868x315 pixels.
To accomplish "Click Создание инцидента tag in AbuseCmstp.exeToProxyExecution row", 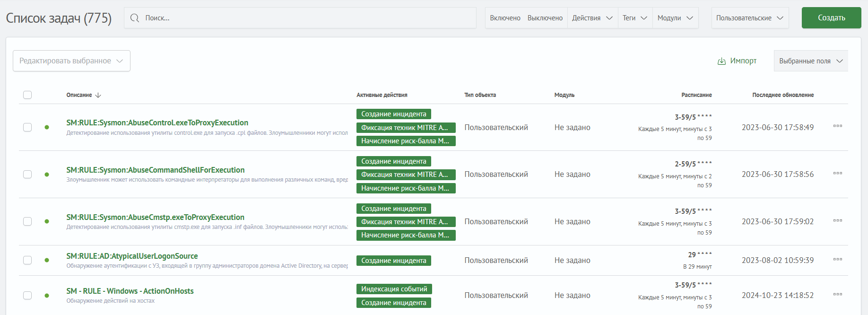I will click(x=394, y=209).
